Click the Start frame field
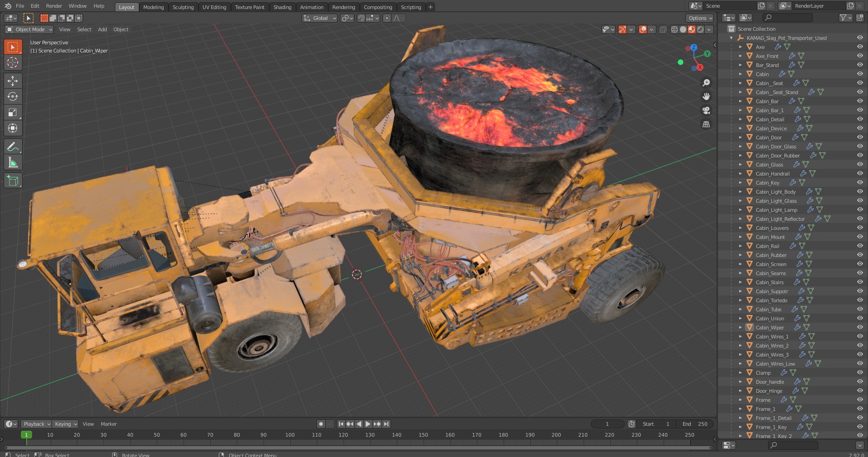This screenshot has height=457, width=868. click(656, 424)
